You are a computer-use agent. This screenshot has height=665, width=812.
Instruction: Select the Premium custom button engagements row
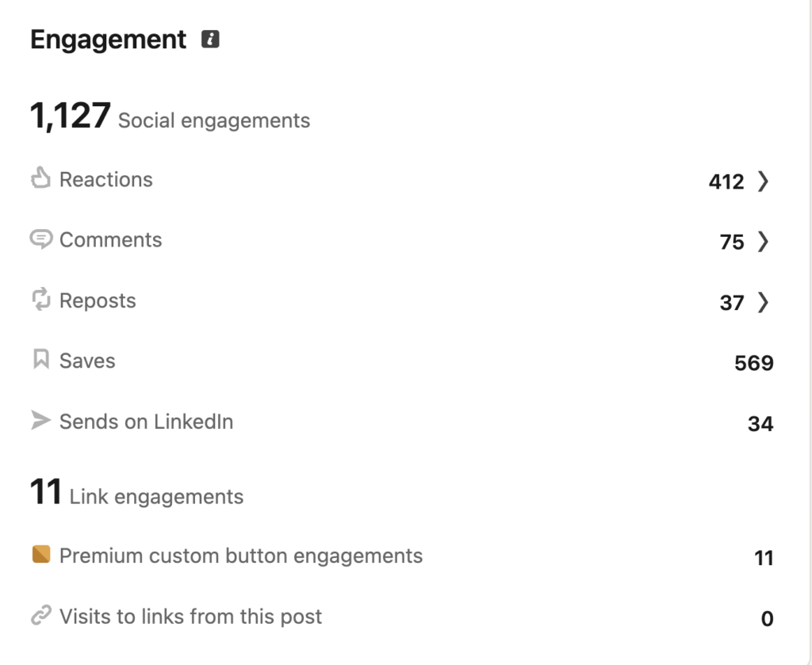pyautogui.click(x=402, y=556)
